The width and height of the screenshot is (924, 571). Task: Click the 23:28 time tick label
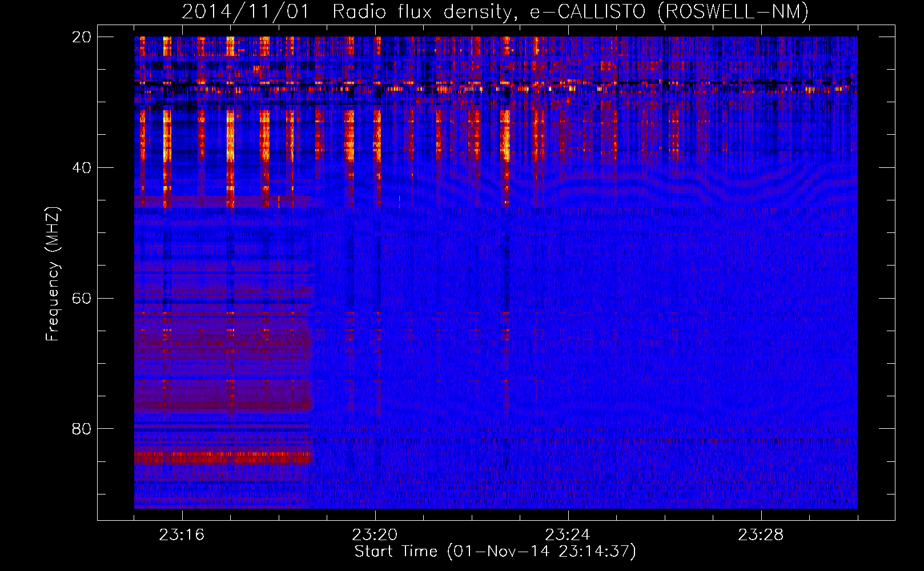pos(761,535)
